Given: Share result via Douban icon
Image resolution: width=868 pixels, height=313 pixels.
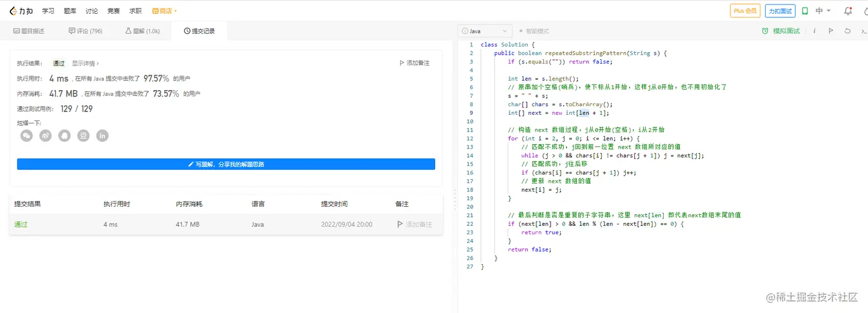Looking at the screenshot, I should [83, 136].
